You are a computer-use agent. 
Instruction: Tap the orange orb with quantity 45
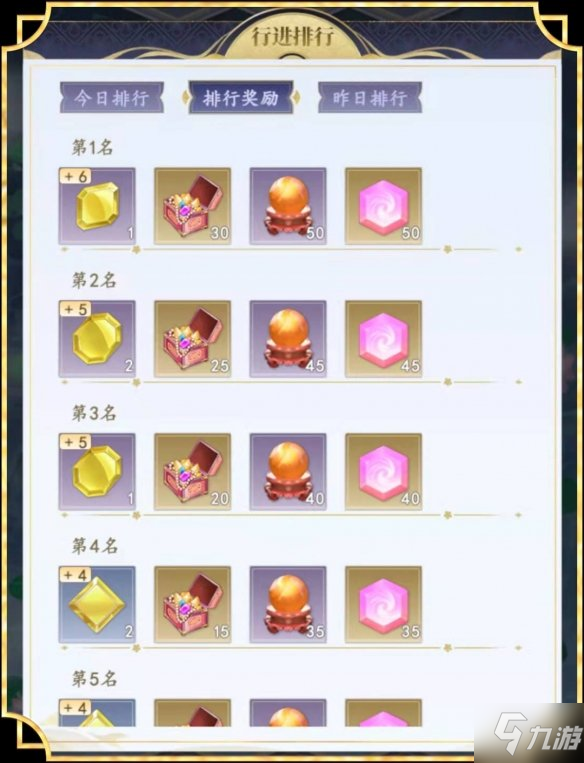pyautogui.click(x=288, y=339)
